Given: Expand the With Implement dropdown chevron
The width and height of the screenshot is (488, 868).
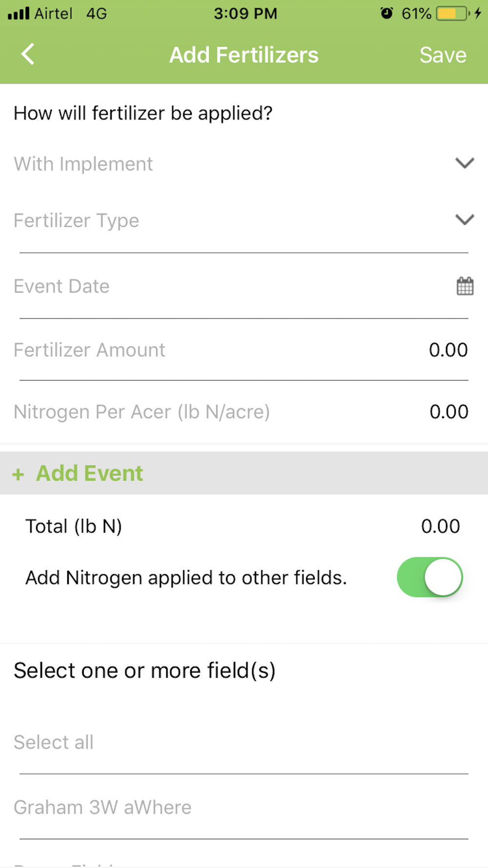Looking at the screenshot, I should 465,163.
